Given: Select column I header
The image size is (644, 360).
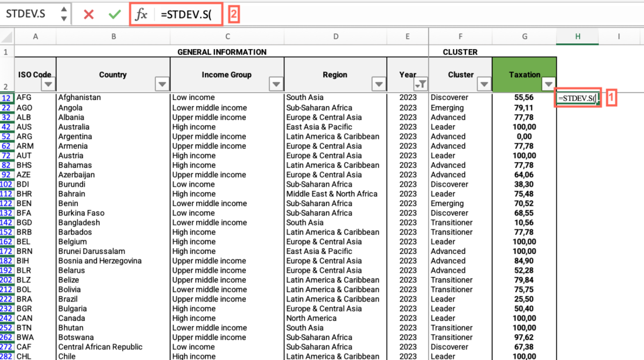Looking at the screenshot, I should pyautogui.click(x=619, y=36).
